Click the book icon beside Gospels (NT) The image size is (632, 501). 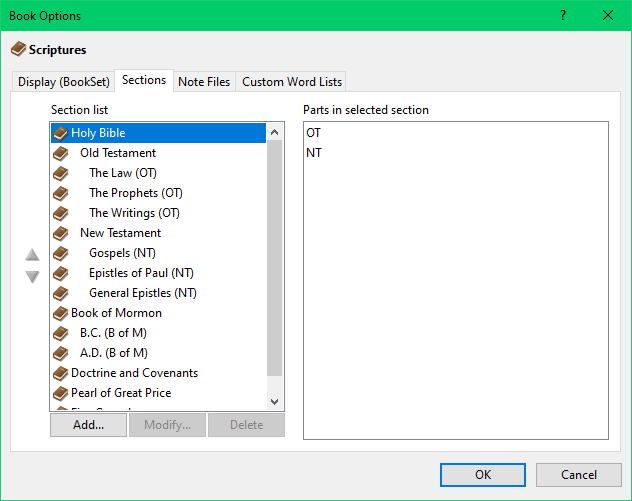tap(60, 253)
